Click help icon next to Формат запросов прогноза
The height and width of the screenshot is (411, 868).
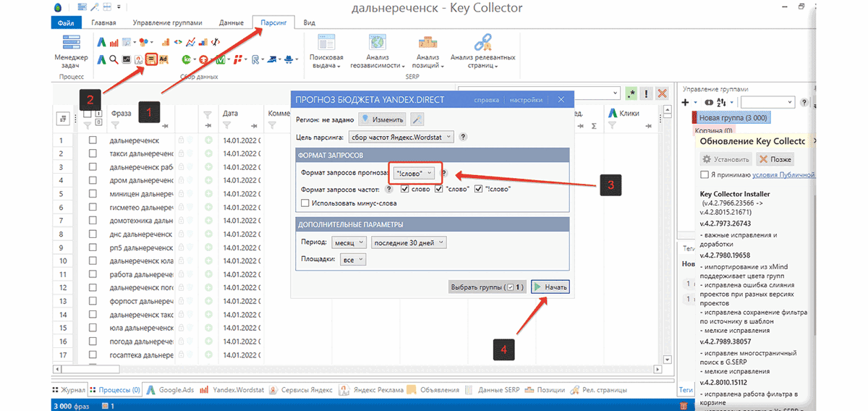click(x=446, y=173)
